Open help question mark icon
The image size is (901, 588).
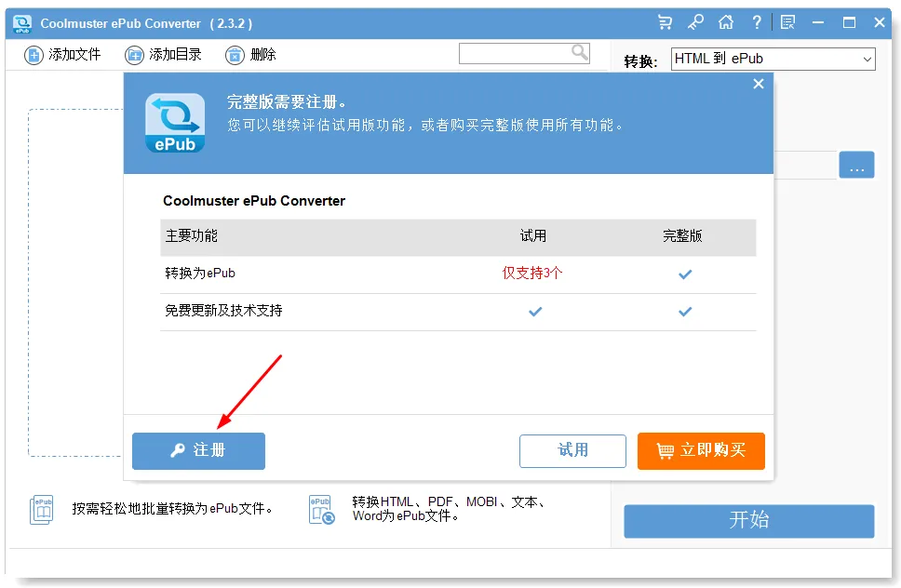(757, 22)
